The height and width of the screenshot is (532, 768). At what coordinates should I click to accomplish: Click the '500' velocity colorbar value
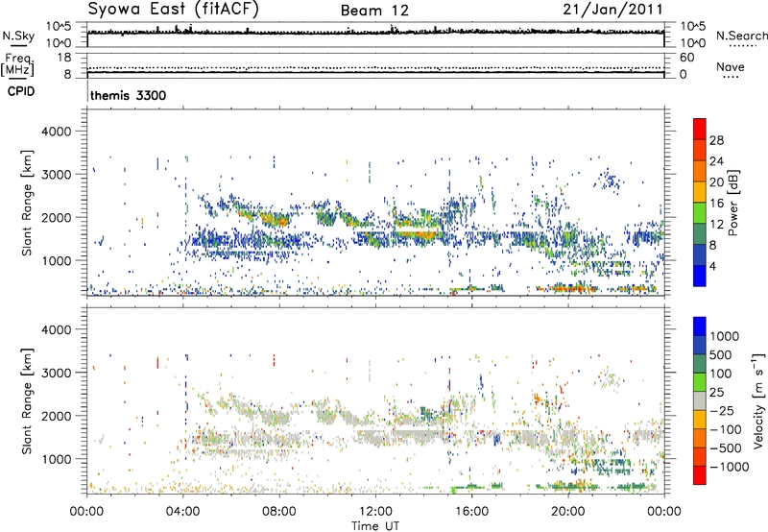[x=721, y=354]
